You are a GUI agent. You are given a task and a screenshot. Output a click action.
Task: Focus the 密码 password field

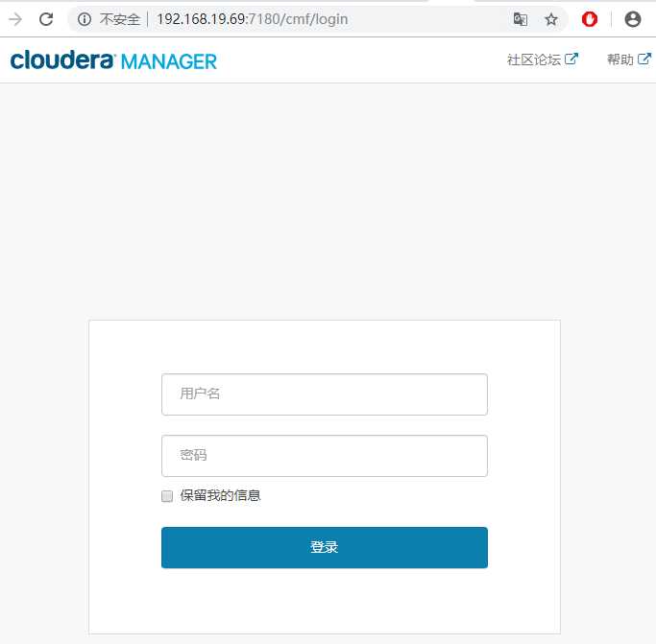[325, 455]
